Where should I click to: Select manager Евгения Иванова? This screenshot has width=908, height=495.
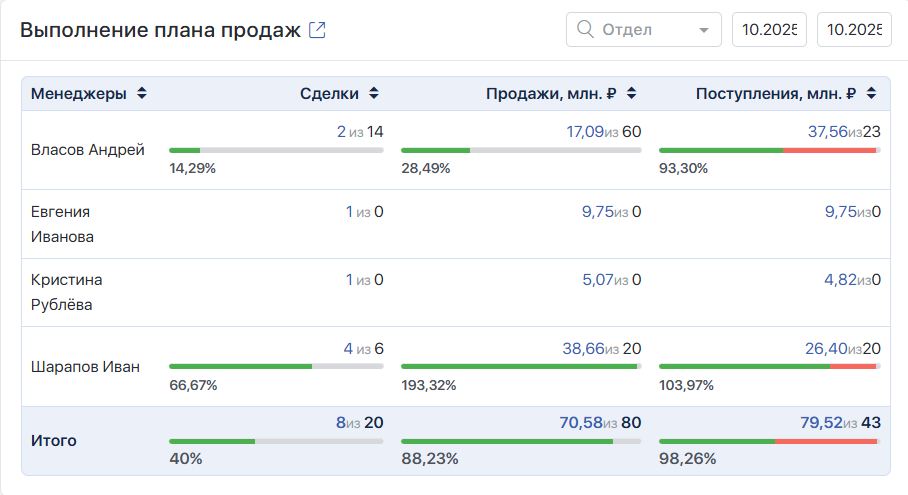click(62, 224)
